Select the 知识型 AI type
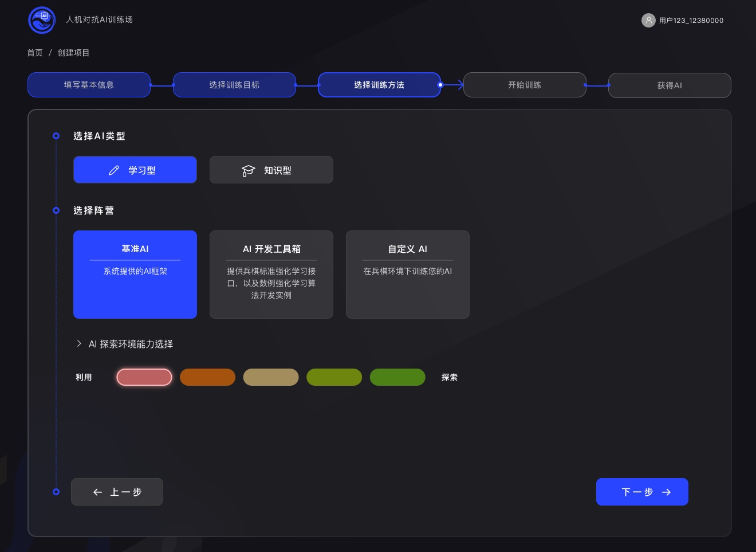Screen dimensions: 756x552 [x=271, y=170]
